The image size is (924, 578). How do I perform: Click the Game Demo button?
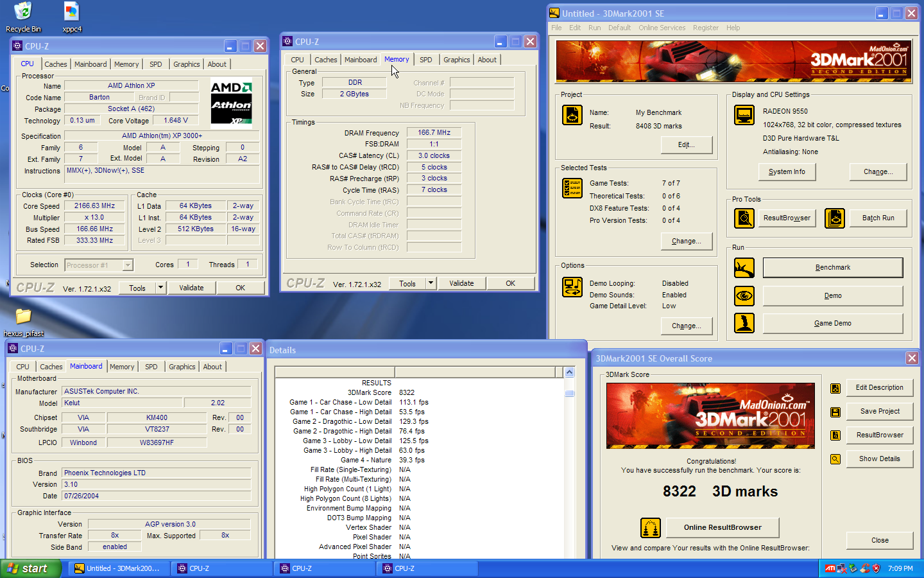[x=833, y=324]
